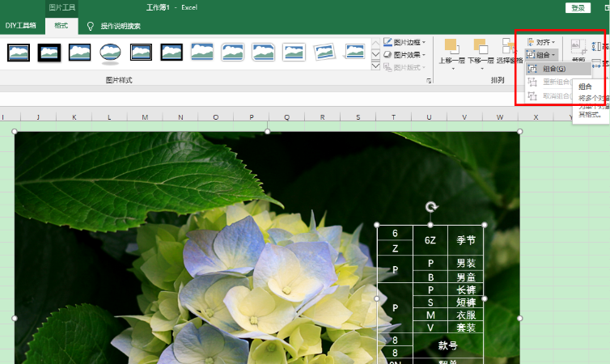Click the table cell reading 季节
This screenshot has height=364, width=610.
point(466,240)
